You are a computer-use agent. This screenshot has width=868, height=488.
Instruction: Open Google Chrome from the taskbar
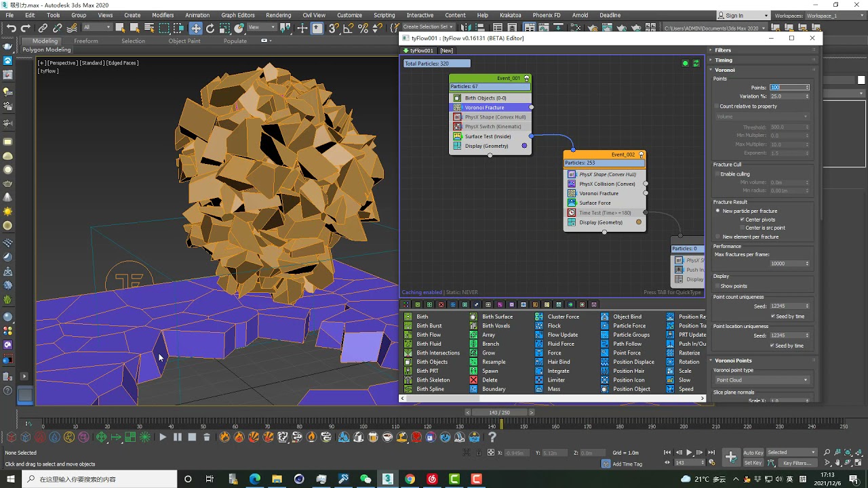click(x=410, y=479)
